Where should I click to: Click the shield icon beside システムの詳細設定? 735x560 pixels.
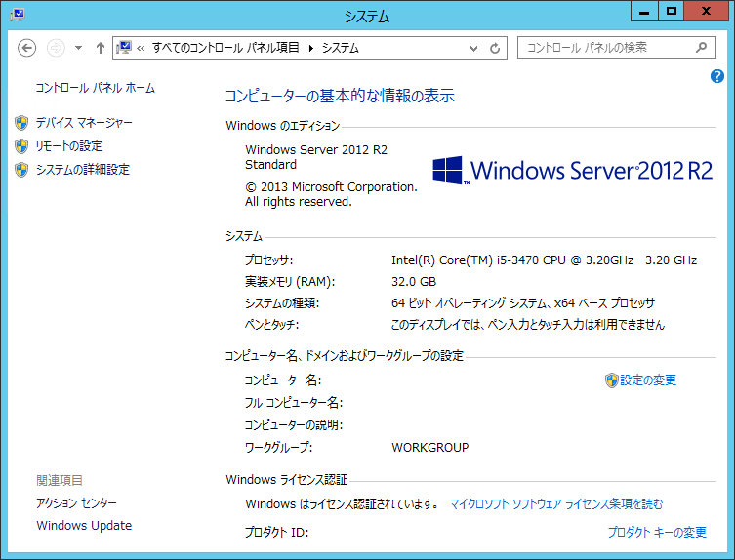click(21, 170)
